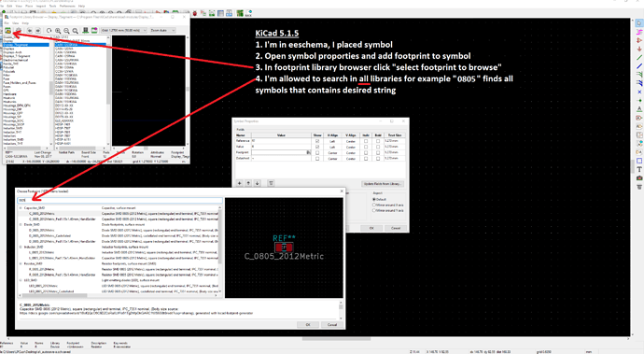Viewport: 644px width, 354px height.
Task: Click the select footprint to browse icon
Action: tap(7, 31)
